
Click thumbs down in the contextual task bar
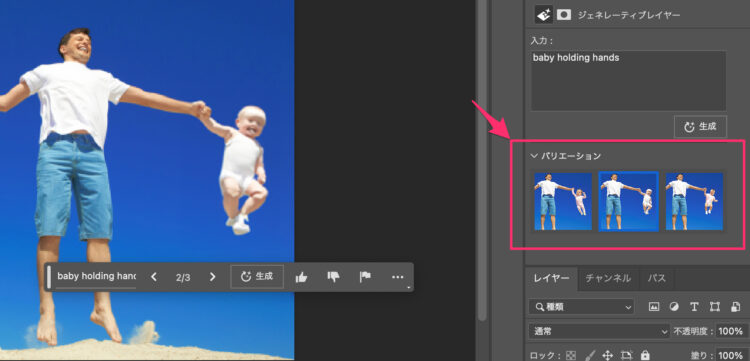tap(333, 277)
